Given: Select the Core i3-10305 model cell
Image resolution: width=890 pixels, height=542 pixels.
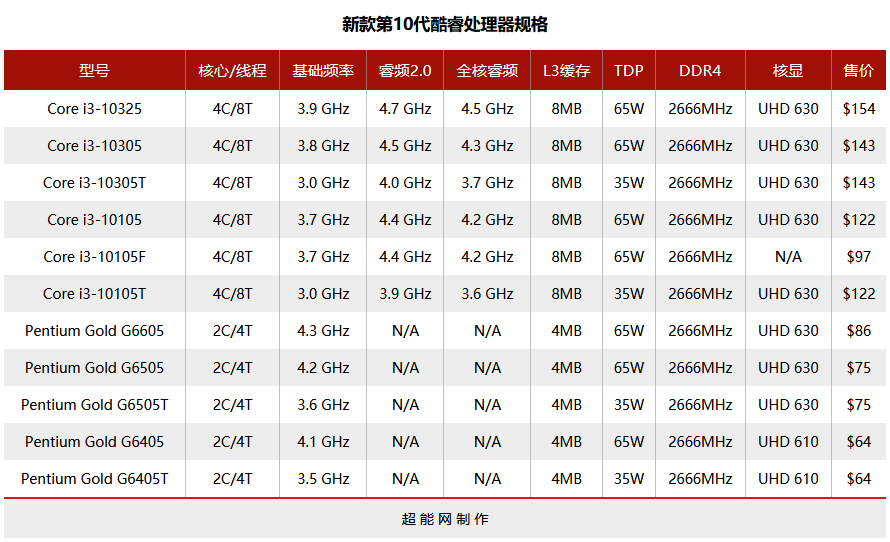Looking at the screenshot, I should point(94,145).
